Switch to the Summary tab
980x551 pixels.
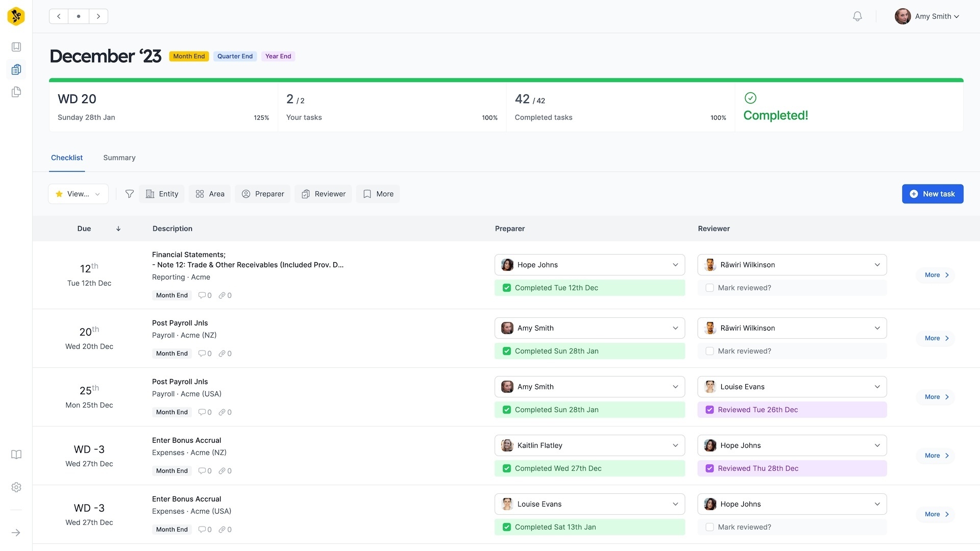(119, 158)
